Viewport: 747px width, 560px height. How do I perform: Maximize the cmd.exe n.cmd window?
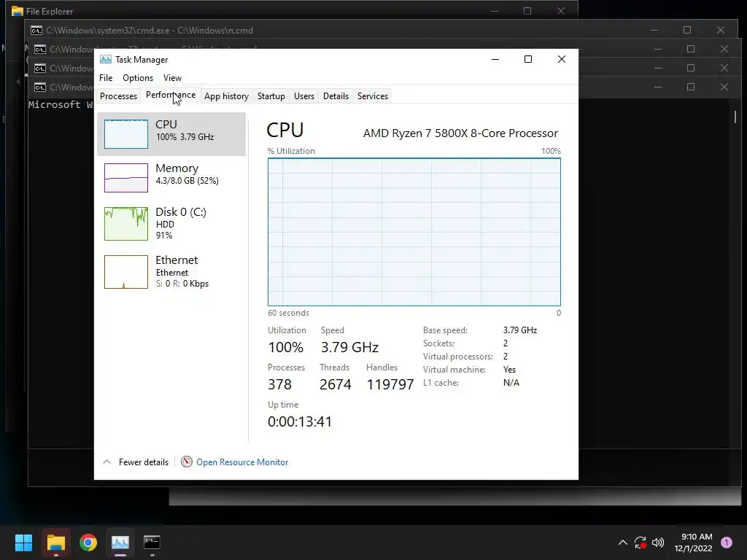[687, 30]
